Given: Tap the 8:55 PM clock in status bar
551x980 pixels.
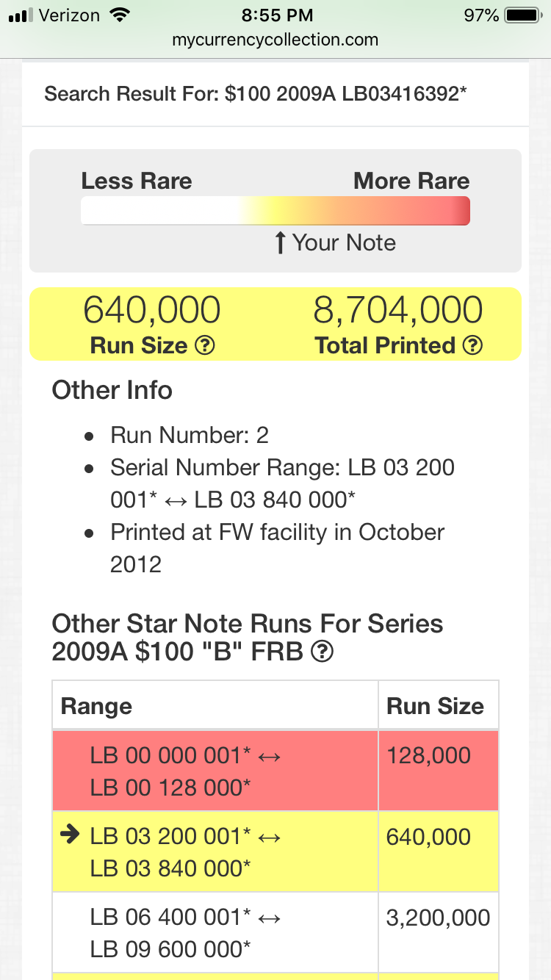Looking at the screenshot, I should 277,15.
